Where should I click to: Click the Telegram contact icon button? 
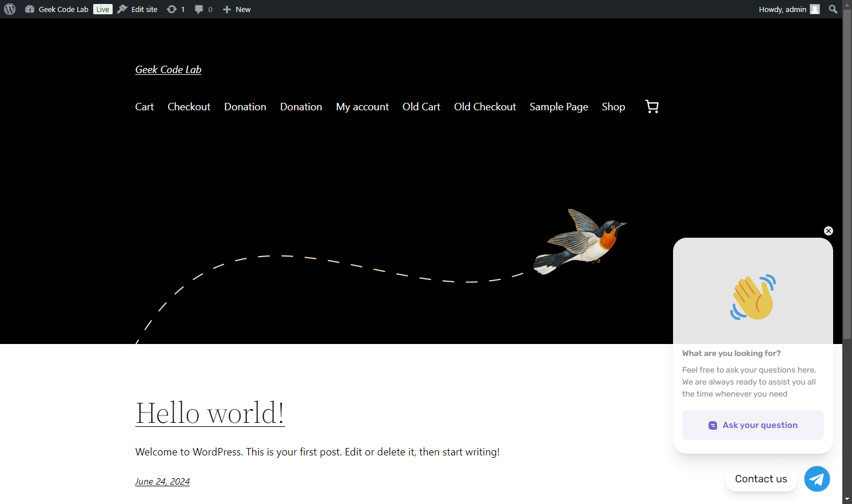[817, 479]
